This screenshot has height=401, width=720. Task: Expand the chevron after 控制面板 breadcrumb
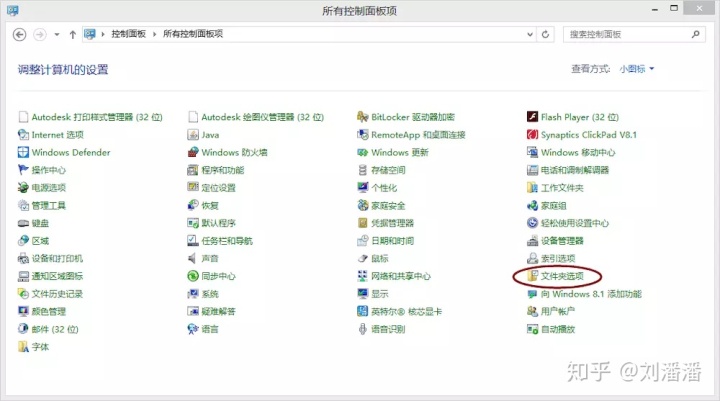coord(154,34)
